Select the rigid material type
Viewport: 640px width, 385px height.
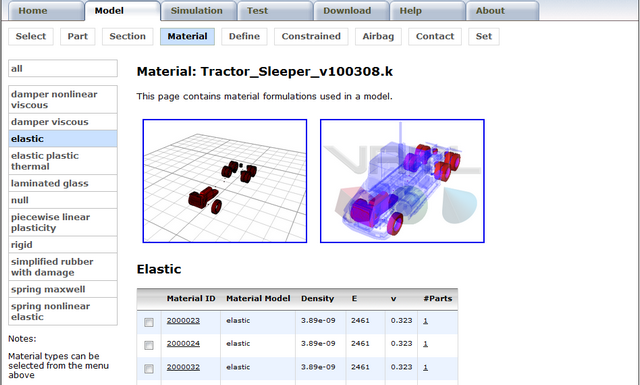[x=63, y=245]
